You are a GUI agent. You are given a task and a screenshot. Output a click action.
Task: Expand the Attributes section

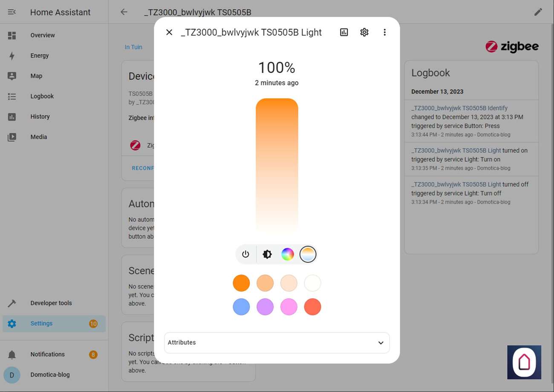tap(277, 343)
